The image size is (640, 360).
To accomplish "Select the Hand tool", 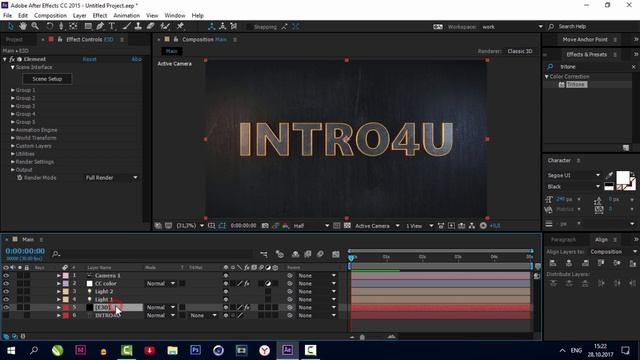I will [23, 27].
